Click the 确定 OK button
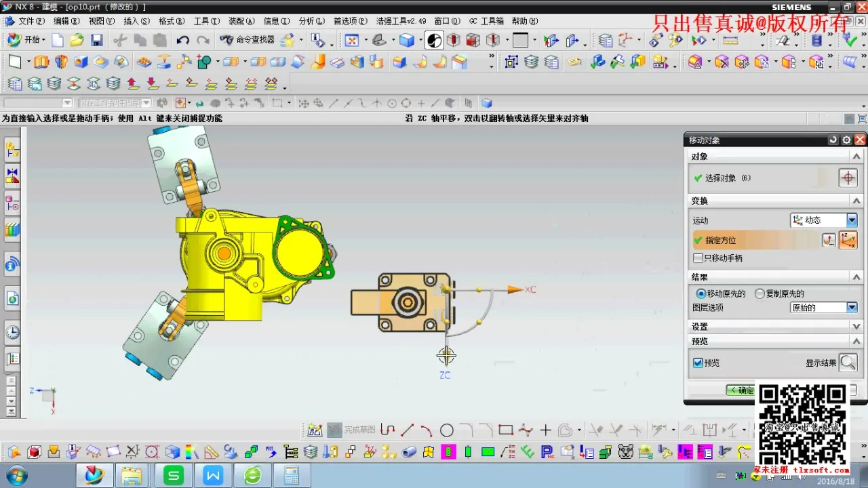868x488 pixels. tap(741, 390)
